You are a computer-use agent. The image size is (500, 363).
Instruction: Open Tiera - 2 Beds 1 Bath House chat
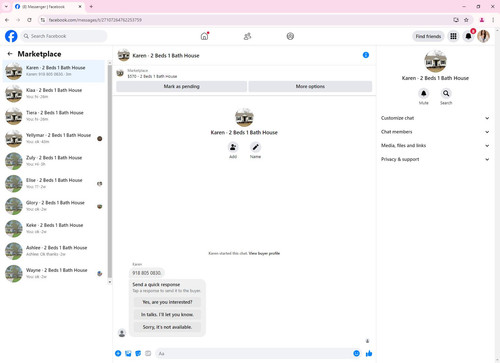pyautogui.click(x=54, y=116)
